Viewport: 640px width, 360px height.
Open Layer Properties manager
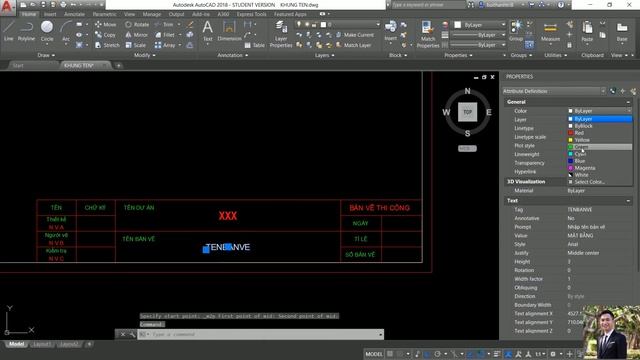pyautogui.click(x=281, y=34)
